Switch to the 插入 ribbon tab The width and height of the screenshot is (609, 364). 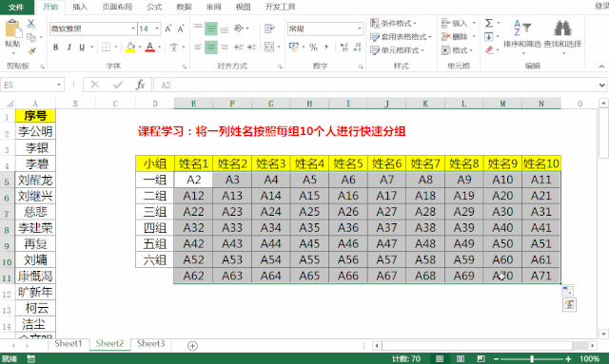pyautogui.click(x=80, y=7)
